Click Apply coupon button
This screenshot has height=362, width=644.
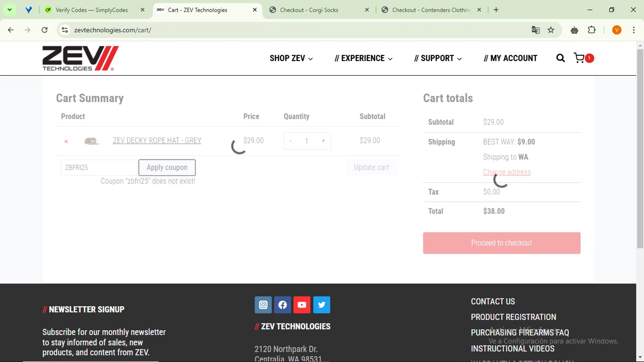pyautogui.click(x=167, y=167)
